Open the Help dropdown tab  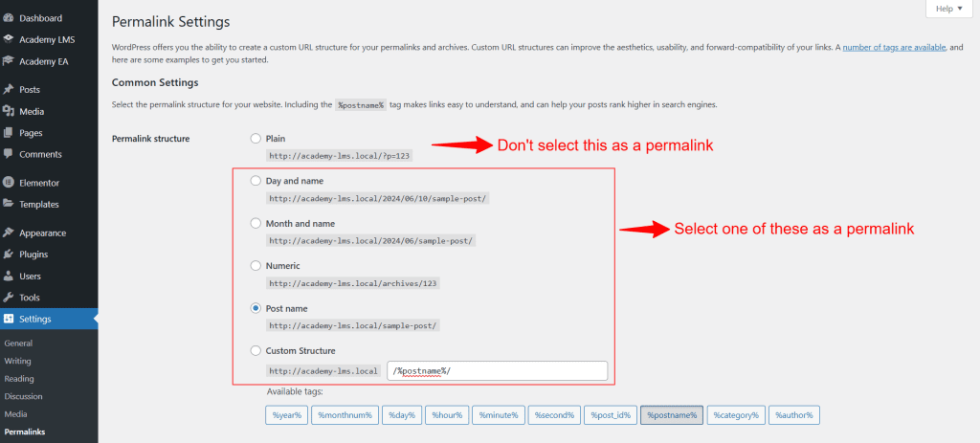tap(948, 9)
